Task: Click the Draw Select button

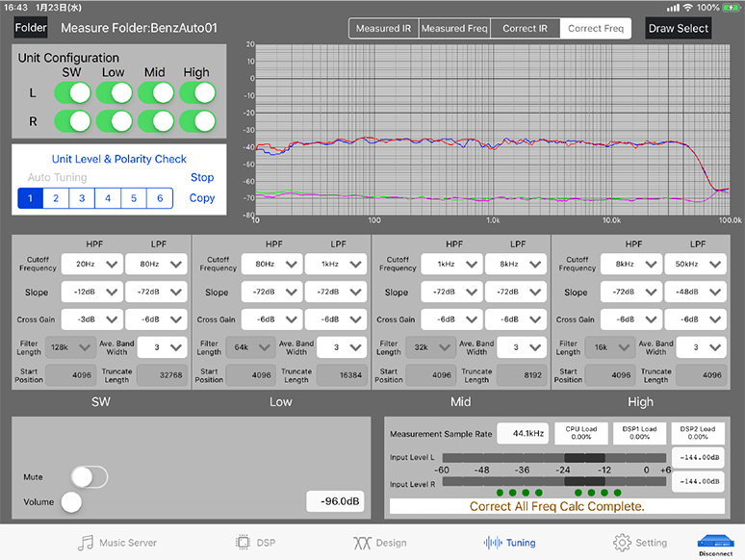Action: coord(678,28)
